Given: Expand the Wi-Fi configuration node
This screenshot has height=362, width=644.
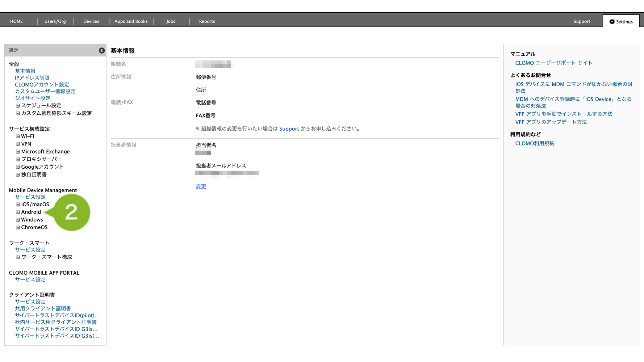Looking at the screenshot, I should pyautogui.click(x=18, y=136).
